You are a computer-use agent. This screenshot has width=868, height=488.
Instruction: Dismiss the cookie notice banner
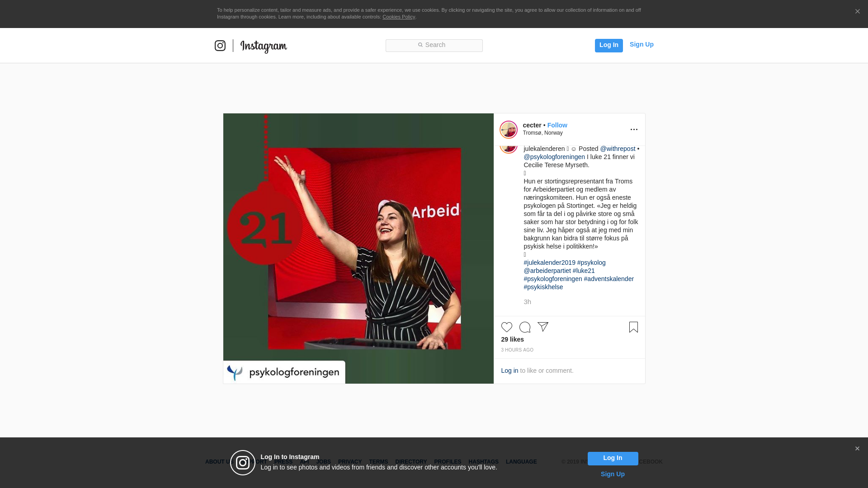click(x=857, y=12)
